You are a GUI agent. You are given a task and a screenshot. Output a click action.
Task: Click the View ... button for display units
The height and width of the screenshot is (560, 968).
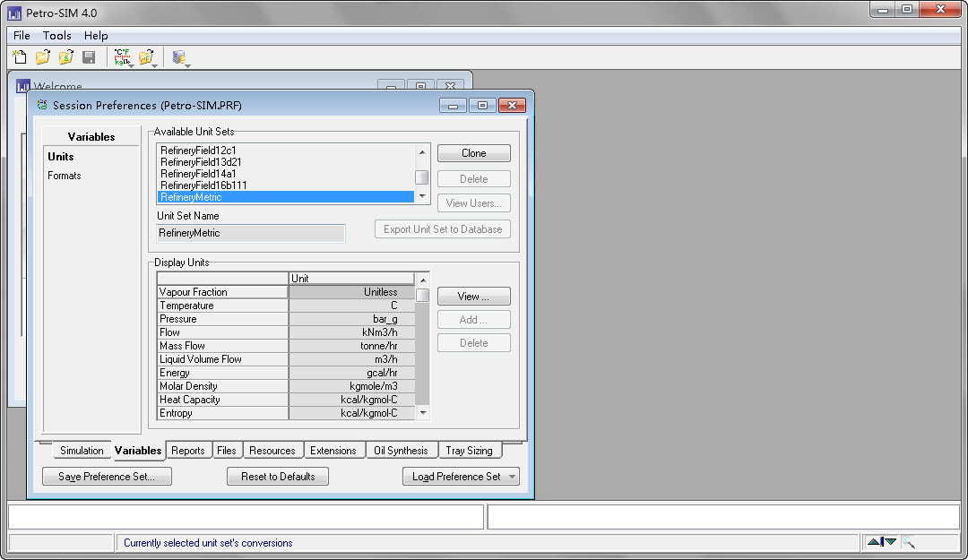click(x=473, y=297)
